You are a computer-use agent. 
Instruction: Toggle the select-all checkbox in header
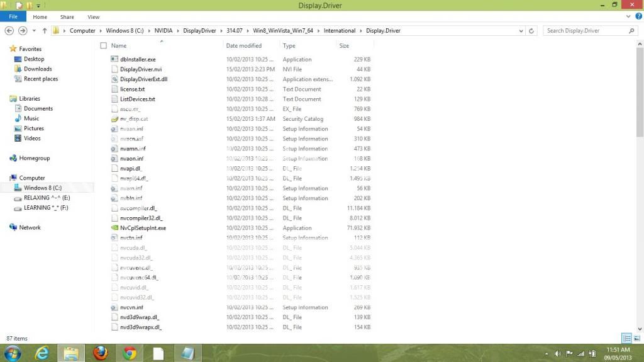(104, 46)
